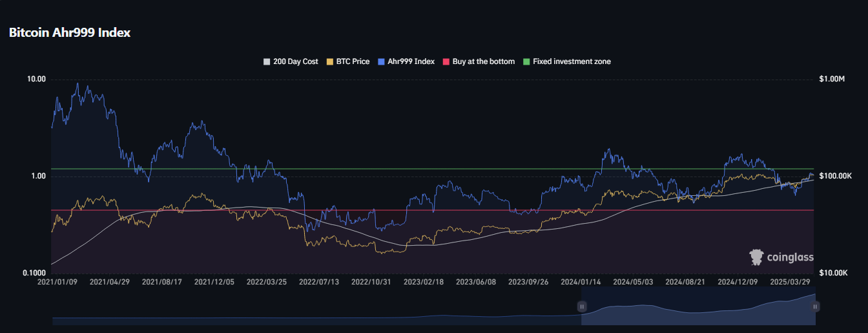Click the gray 200 Day Cost legend swatch
This screenshot has height=333, width=868.
[x=267, y=61]
